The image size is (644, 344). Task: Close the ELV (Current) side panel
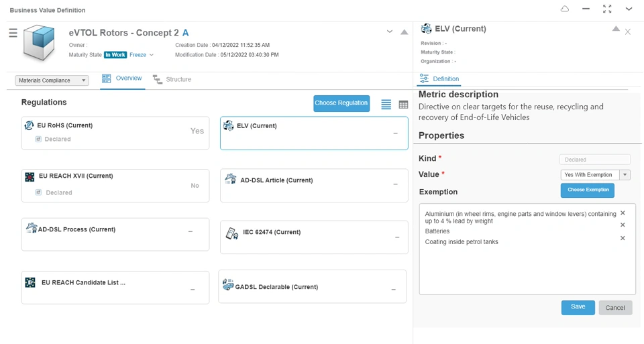628,32
